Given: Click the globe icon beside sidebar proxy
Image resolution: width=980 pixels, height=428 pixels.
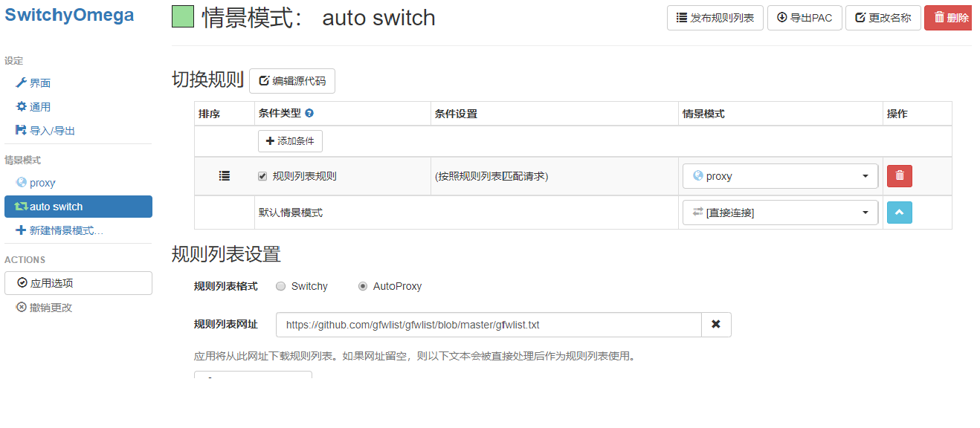Looking at the screenshot, I should tap(21, 183).
